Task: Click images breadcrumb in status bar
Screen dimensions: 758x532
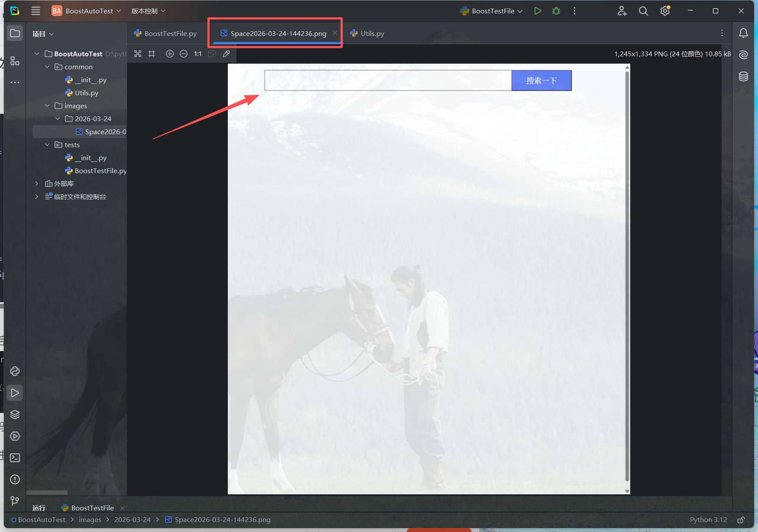Action: (x=90, y=520)
